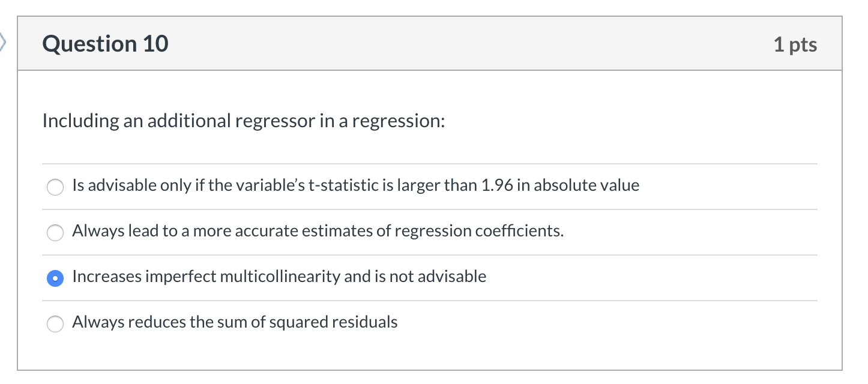The height and width of the screenshot is (384, 868).
Task: Select the 'Increases imperfect multicollinearity' answer option
Action: click(55, 278)
